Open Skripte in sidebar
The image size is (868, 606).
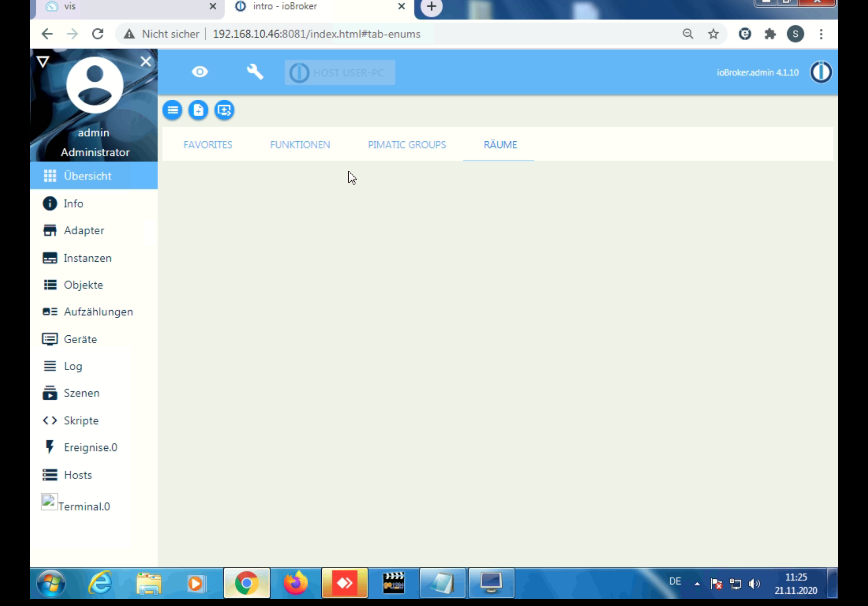click(x=81, y=420)
